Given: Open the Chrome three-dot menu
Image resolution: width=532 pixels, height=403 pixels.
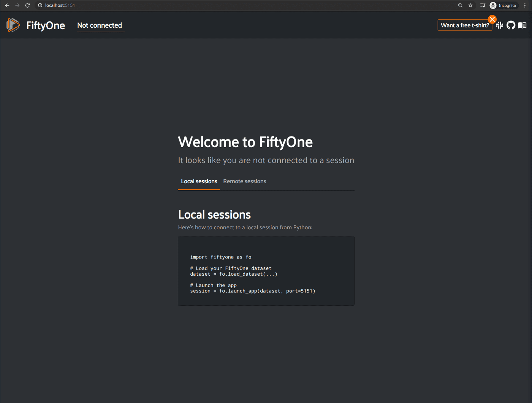Looking at the screenshot, I should [x=525, y=5].
